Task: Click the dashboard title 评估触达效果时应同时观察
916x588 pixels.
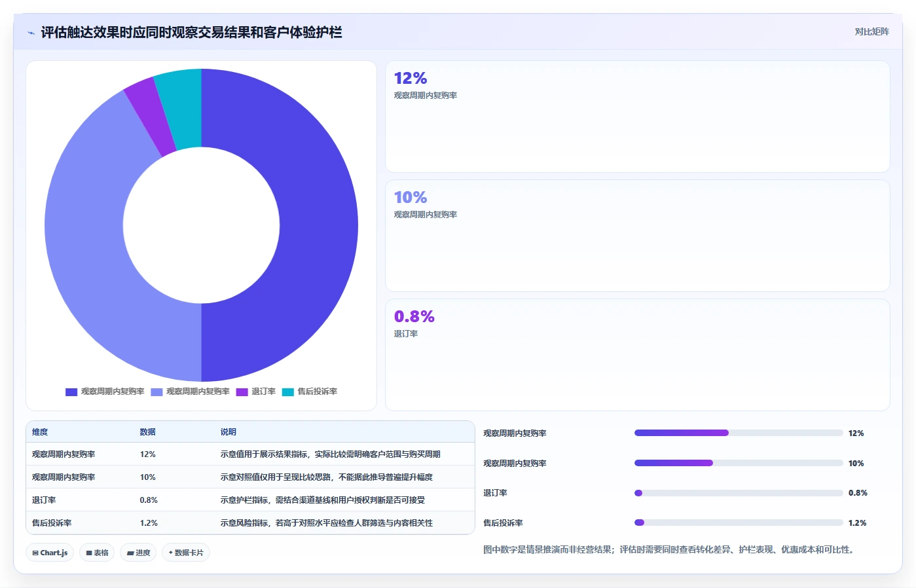Action: pyautogui.click(x=191, y=33)
